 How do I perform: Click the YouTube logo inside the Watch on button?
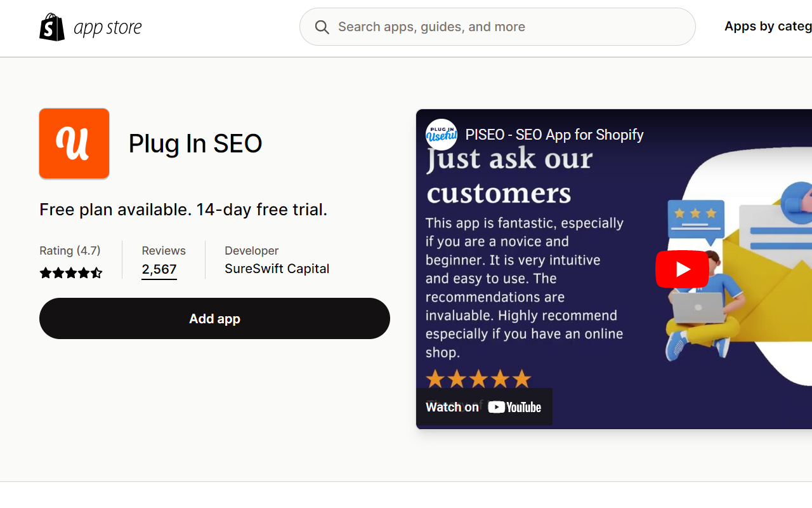[x=514, y=406]
